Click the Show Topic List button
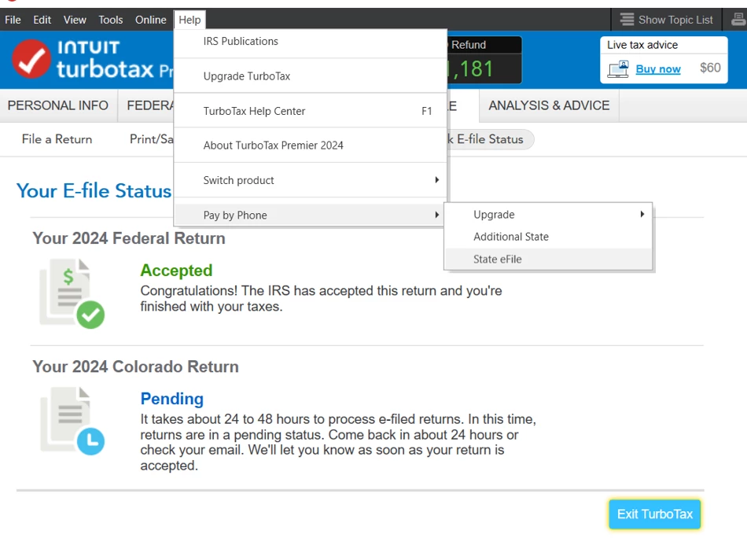The height and width of the screenshot is (560, 747). pos(667,20)
